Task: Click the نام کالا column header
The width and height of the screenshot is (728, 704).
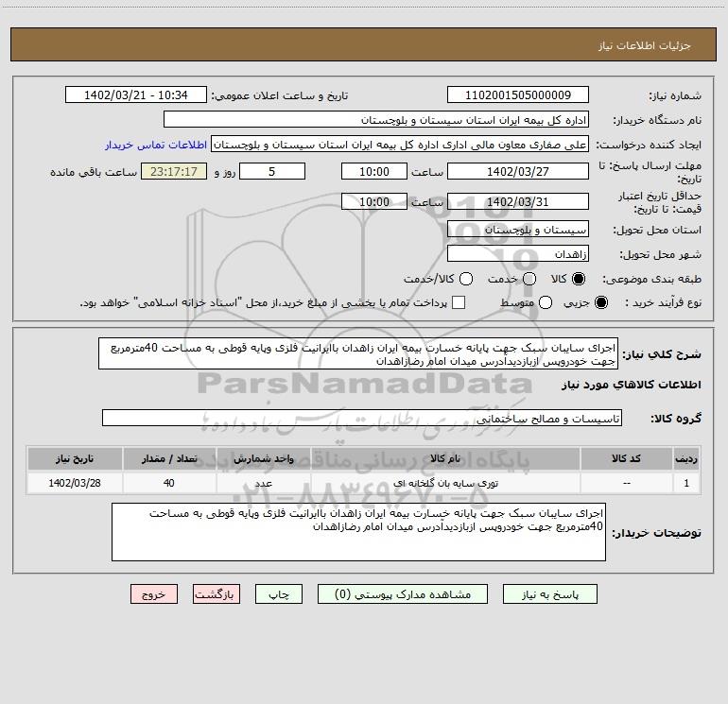Action: 445,458
